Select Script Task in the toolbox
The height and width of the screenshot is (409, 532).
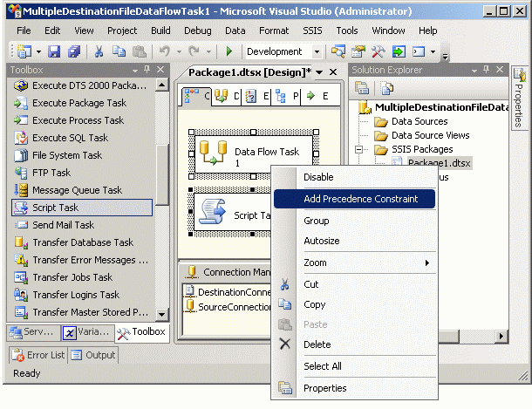pyautogui.click(x=82, y=208)
